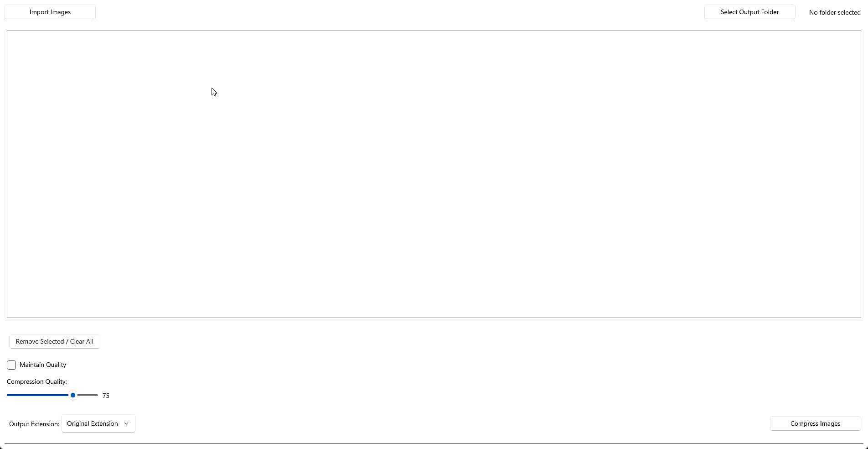Click the Maintain Quality label text
The width and height of the screenshot is (868, 449).
(43, 365)
